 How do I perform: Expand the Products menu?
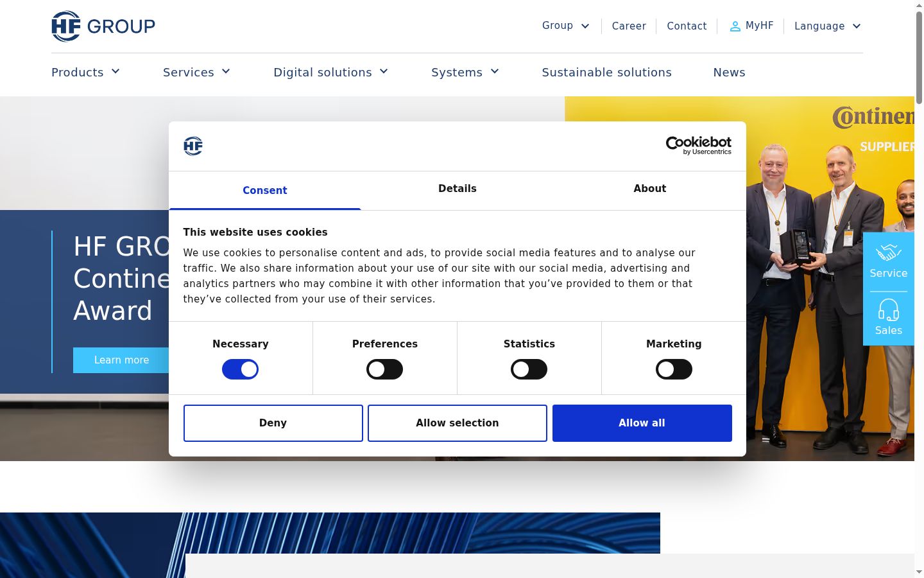point(86,72)
